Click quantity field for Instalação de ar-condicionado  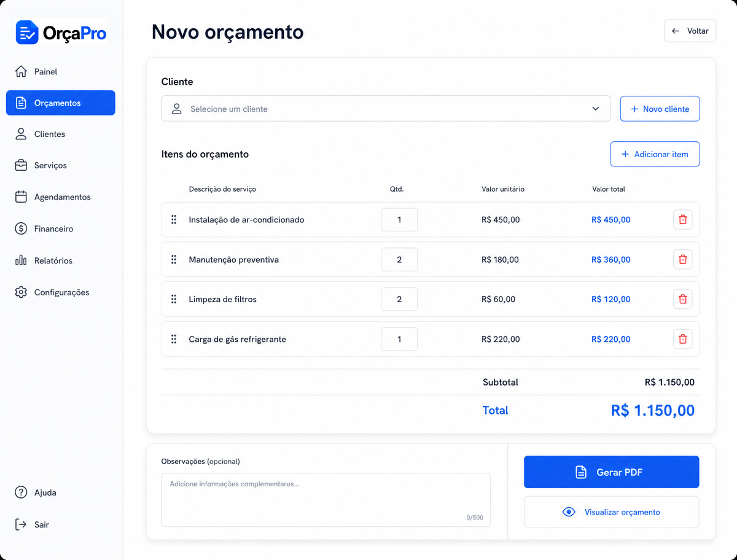coord(399,220)
